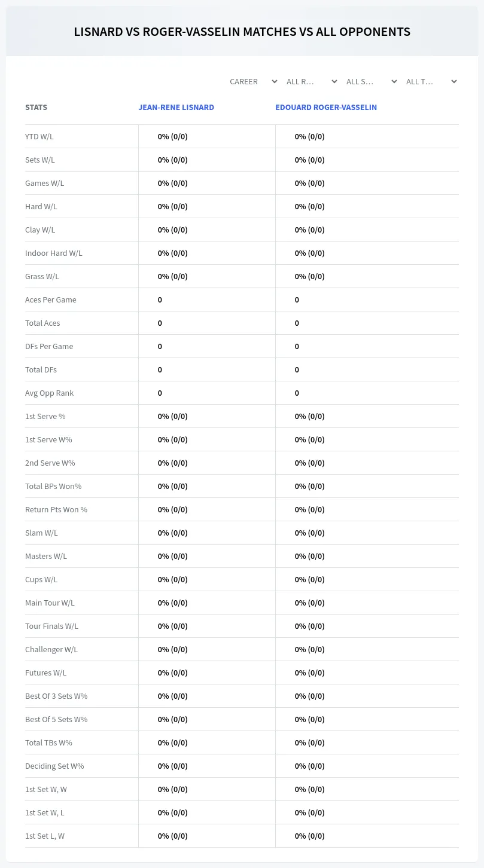Image resolution: width=484 pixels, height=868 pixels.
Task: Click the 1st Set L, W label
Action: [45, 836]
